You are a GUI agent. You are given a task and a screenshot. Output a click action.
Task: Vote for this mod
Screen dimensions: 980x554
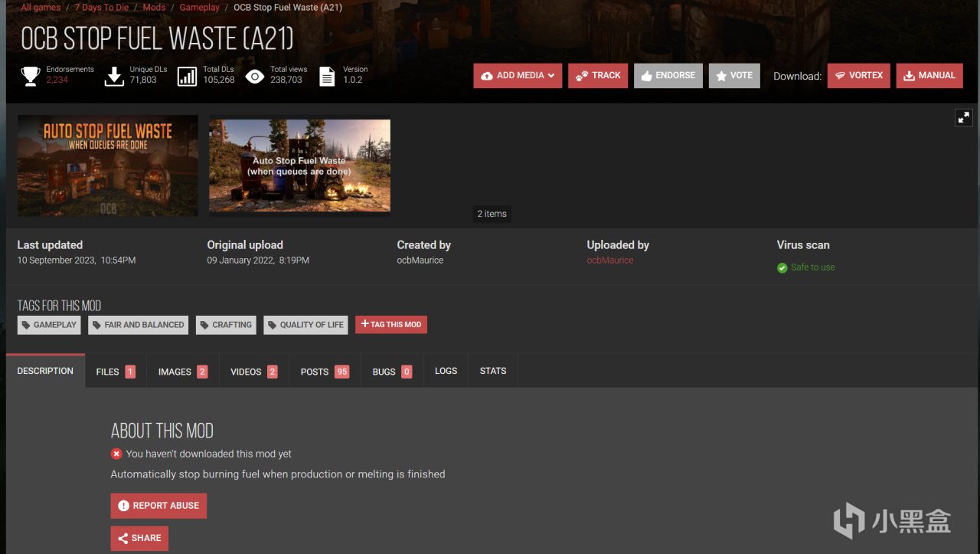(734, 76)
